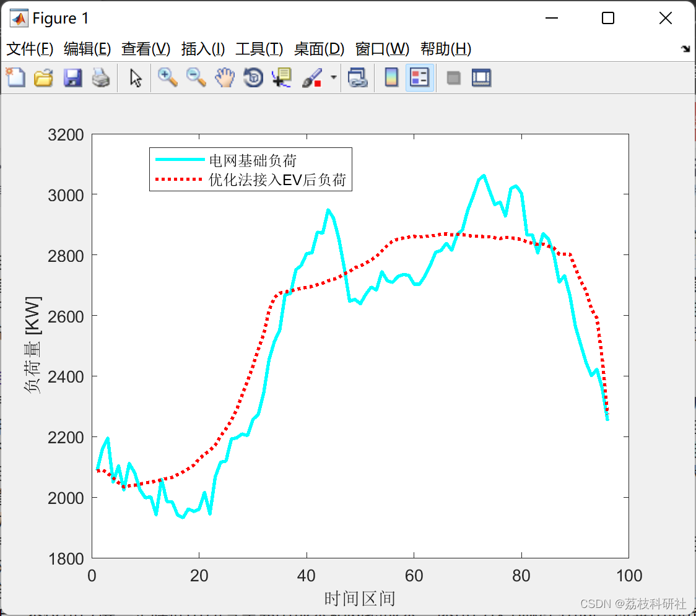Activate the Pan hand tool
This screenshot has height=616, width=696.
tap(225, 77)
